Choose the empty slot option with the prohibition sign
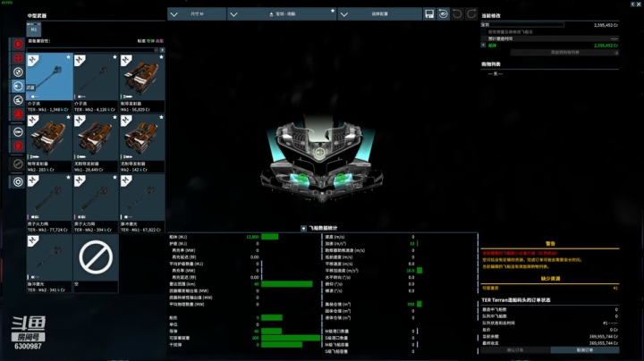 point(96,264)
